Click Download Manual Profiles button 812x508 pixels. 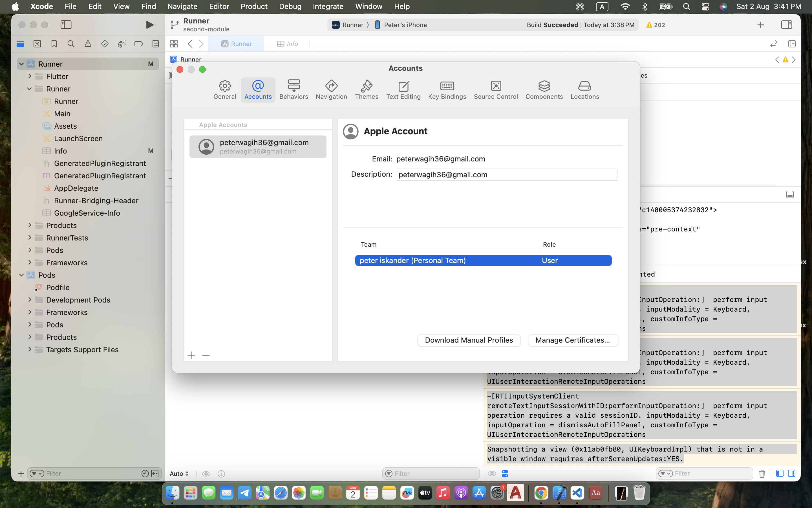(x=469, y=340)
